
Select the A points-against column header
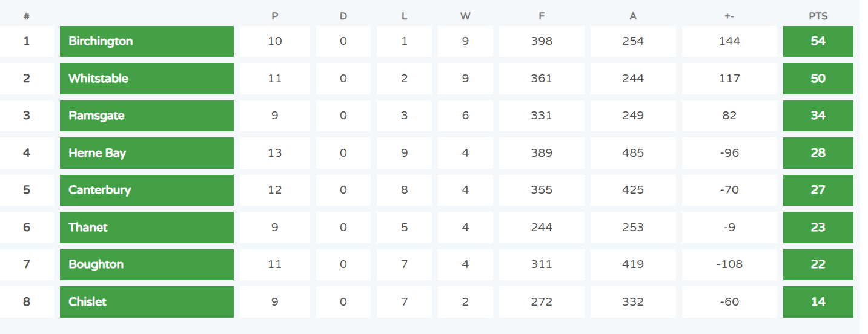[x=633, y=16]
